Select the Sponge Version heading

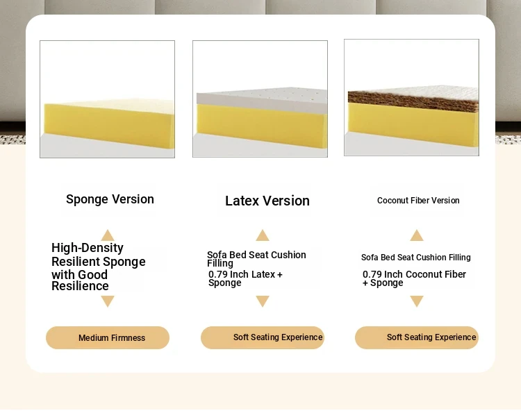tap(110, 199)
